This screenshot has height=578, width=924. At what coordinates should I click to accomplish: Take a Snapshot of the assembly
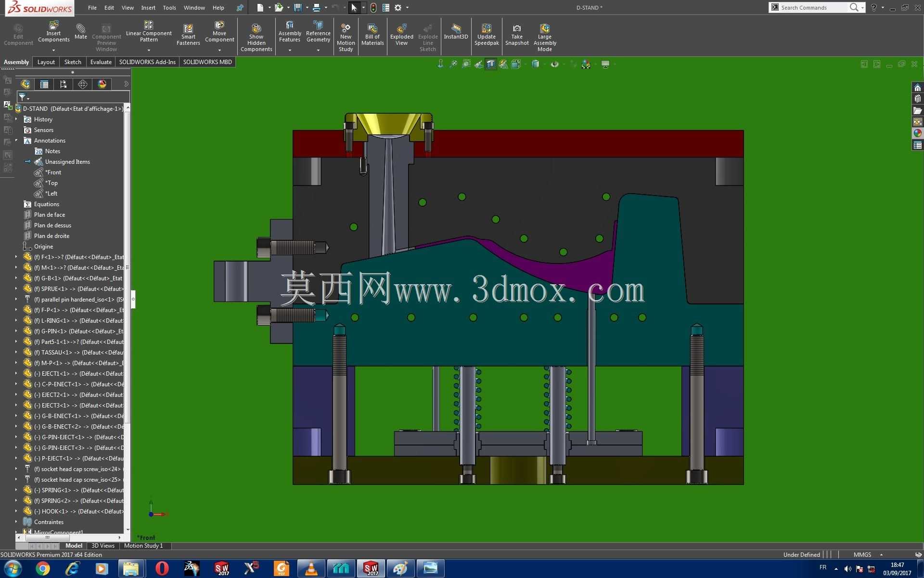[517, 35]
